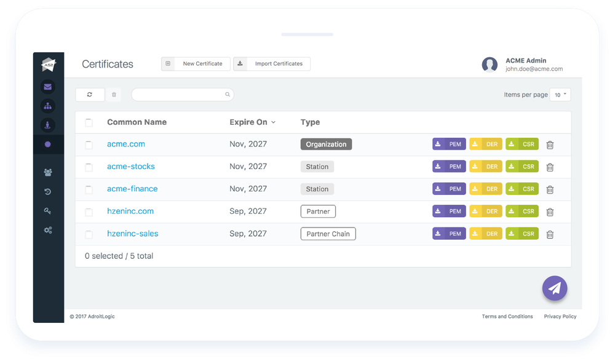
Task: Check the acme-stocks row checkbox
Action: [x=89, y=167]
